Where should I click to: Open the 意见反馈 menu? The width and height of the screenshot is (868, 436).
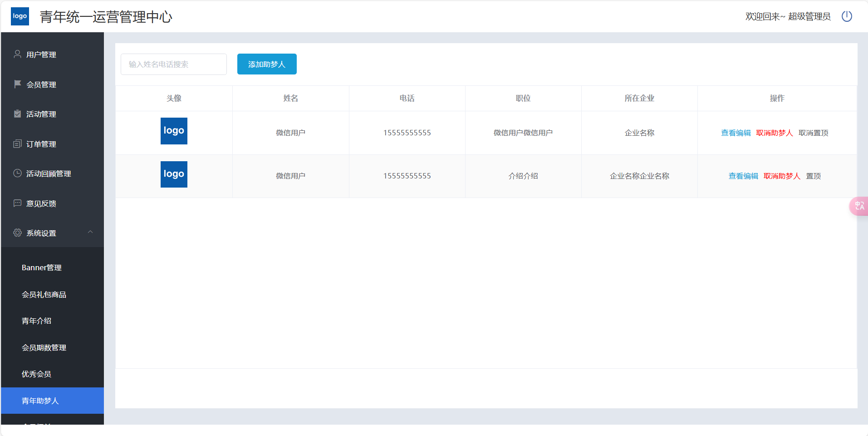point(53,203)
